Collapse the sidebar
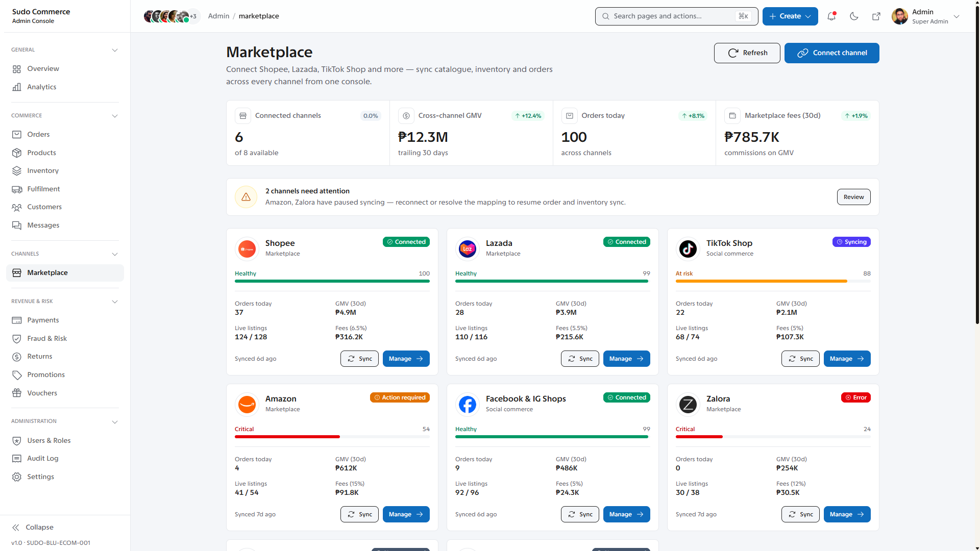Screen dimensions: 980x551 (33, 528)
